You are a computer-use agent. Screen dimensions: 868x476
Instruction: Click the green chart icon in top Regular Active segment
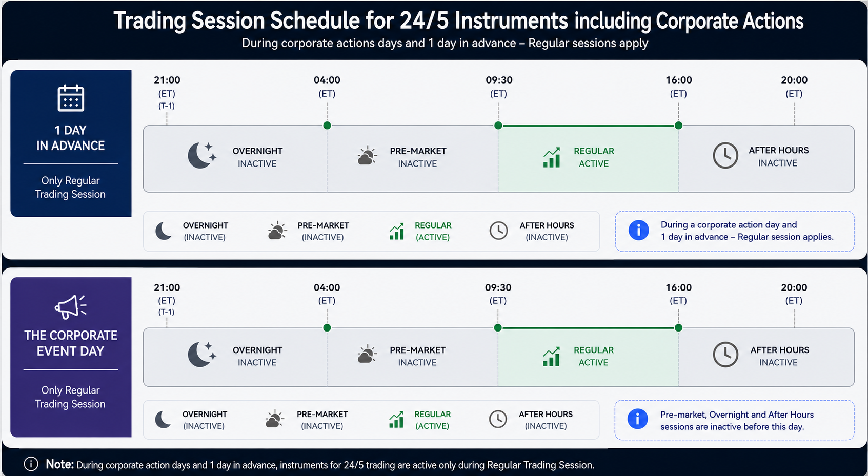click(x=552, y=157)
